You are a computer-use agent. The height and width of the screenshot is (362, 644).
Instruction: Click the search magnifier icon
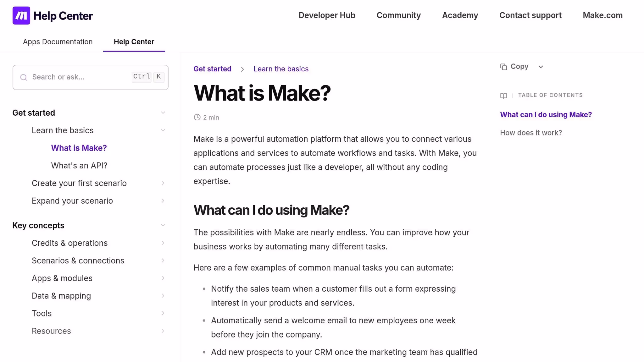(x=24, y=77)
